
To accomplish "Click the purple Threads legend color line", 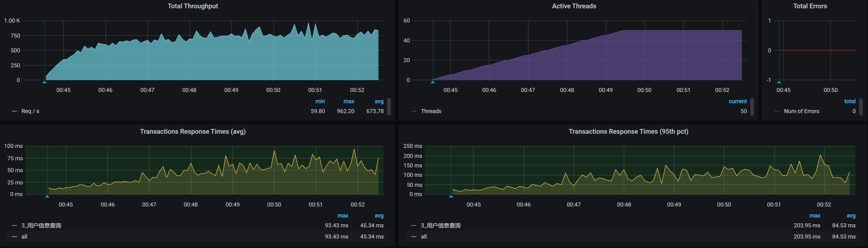I will [414, 111].
